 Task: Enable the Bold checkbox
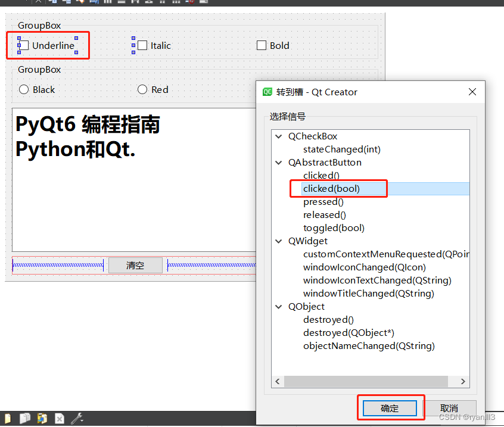[x=261, y=45]
